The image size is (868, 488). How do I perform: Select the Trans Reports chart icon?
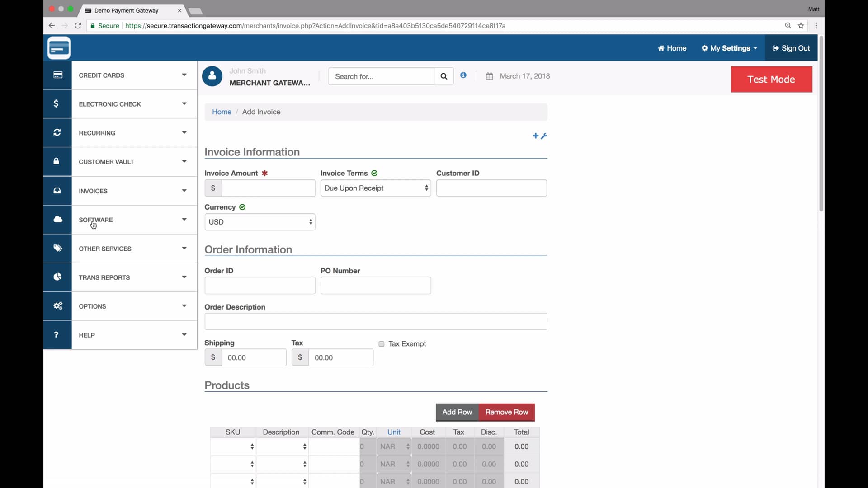coord(57,277)
